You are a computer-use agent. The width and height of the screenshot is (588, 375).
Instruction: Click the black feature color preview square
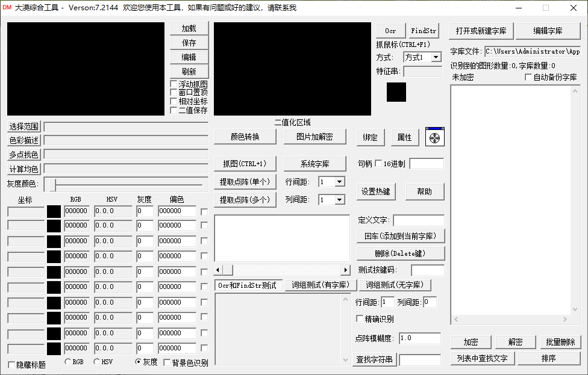click(396, 92)
